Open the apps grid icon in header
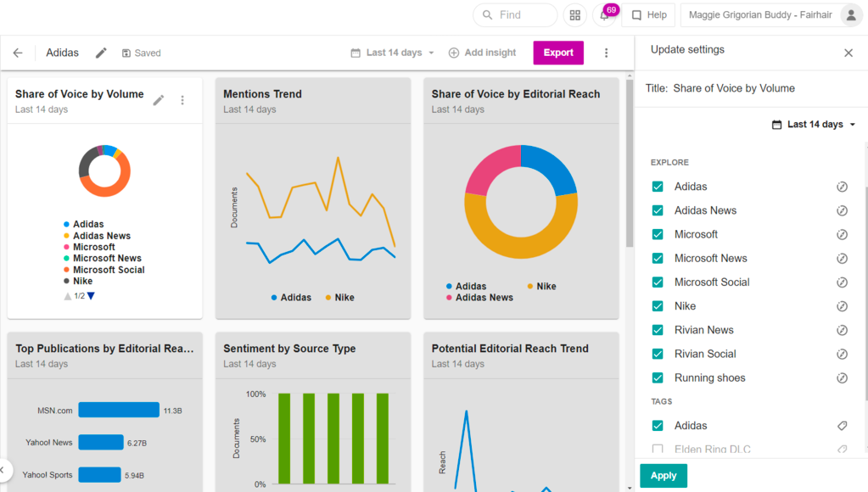The width and height of the screenshot is (868, 492). [575, 15]
